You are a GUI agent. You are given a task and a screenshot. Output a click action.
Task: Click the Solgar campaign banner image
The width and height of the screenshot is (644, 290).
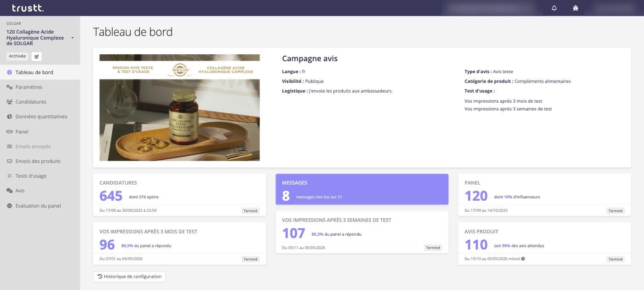(x=179, y=108)
